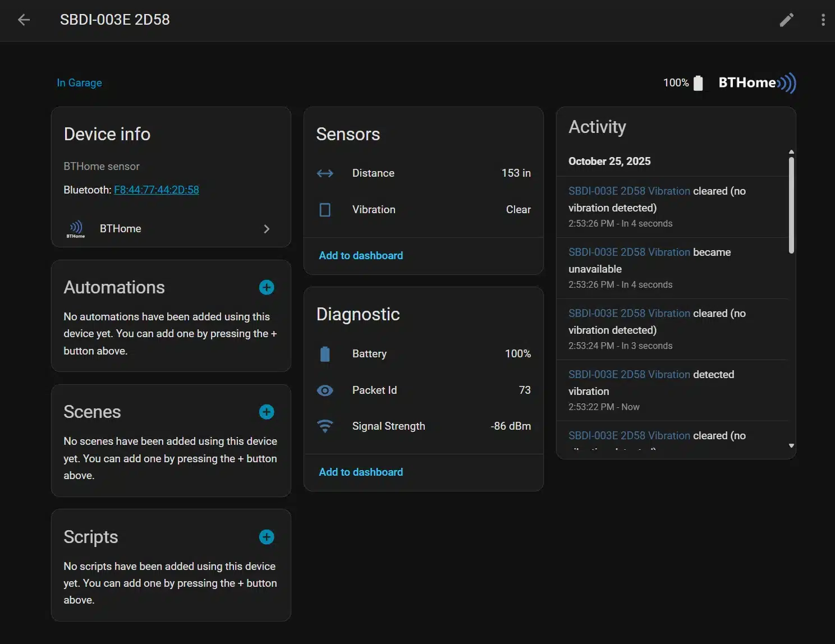The height and width of the screenshot is (644, 835).
Task: Click the Activity panel scrollbar
Action: pyautogui.click(x=791, y=205)
